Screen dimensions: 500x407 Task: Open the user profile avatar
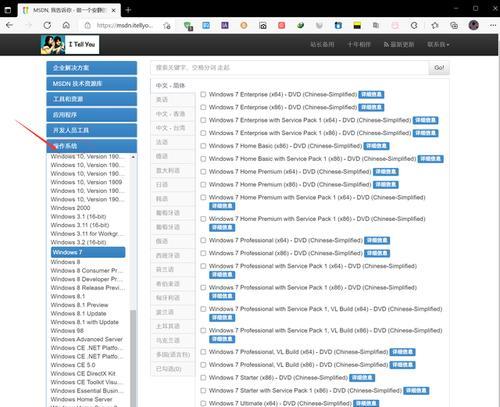pos(473,25)
